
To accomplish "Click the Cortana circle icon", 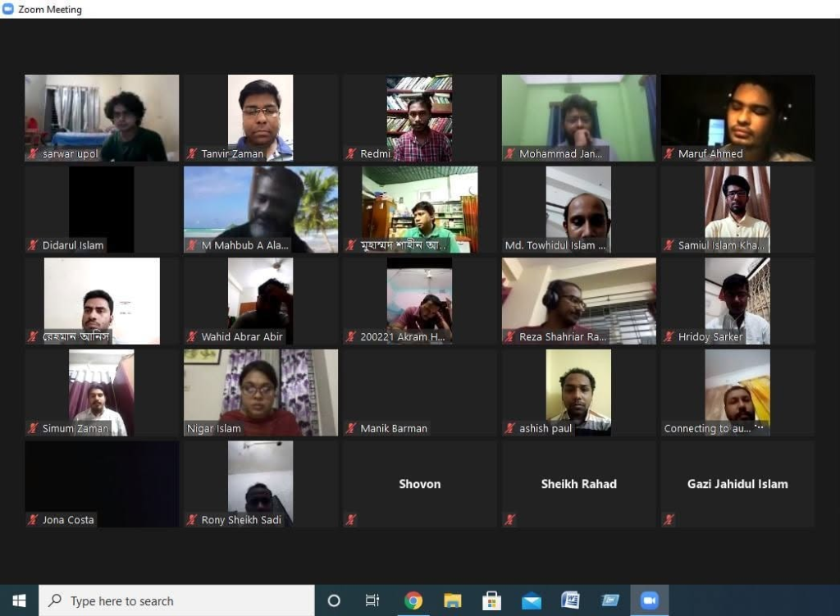I will pyautogui.click(x=334, y=600).
